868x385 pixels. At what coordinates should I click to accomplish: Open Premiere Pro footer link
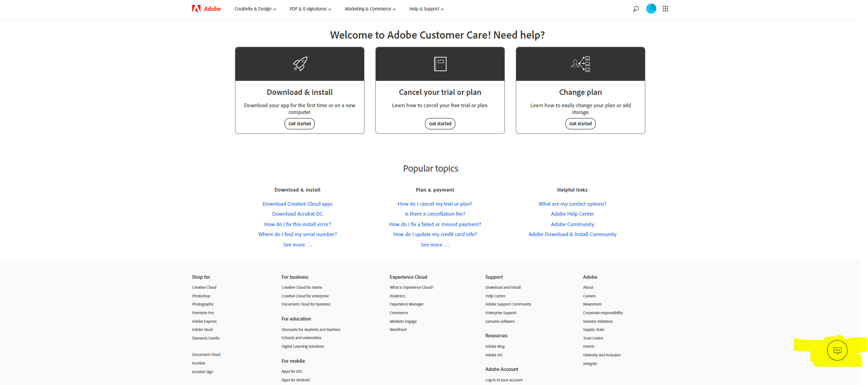(x=203, y=313)
